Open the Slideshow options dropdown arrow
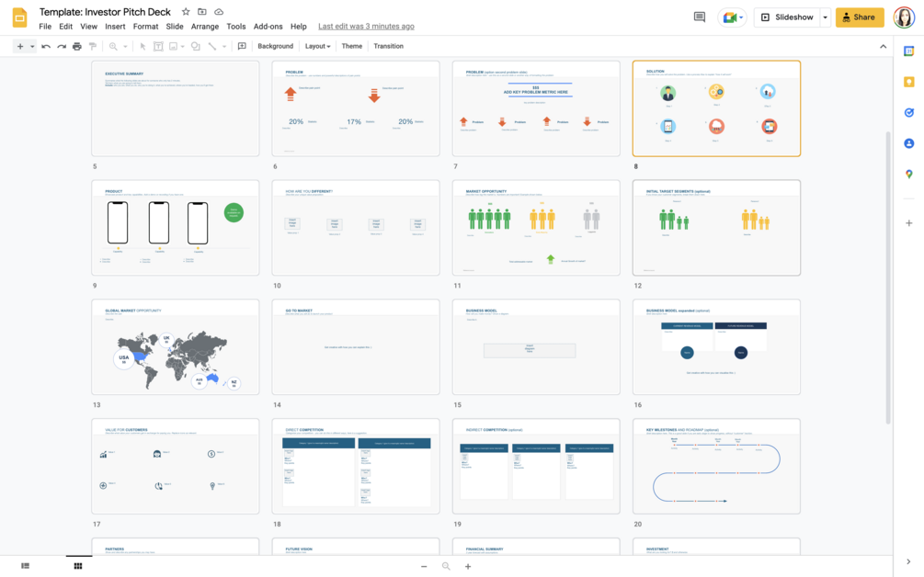This screenshot has width=924, height=577. pos(825,17)
